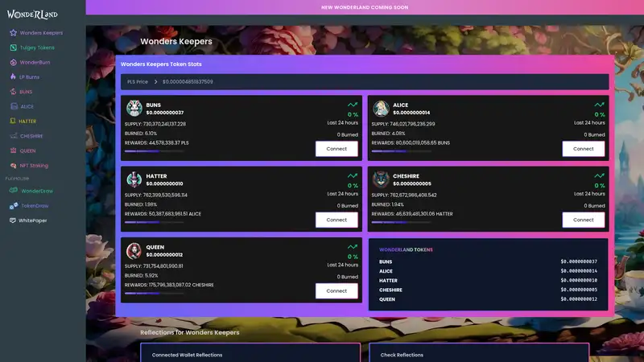Click the FunHouse section label

[x=17, y=179]
